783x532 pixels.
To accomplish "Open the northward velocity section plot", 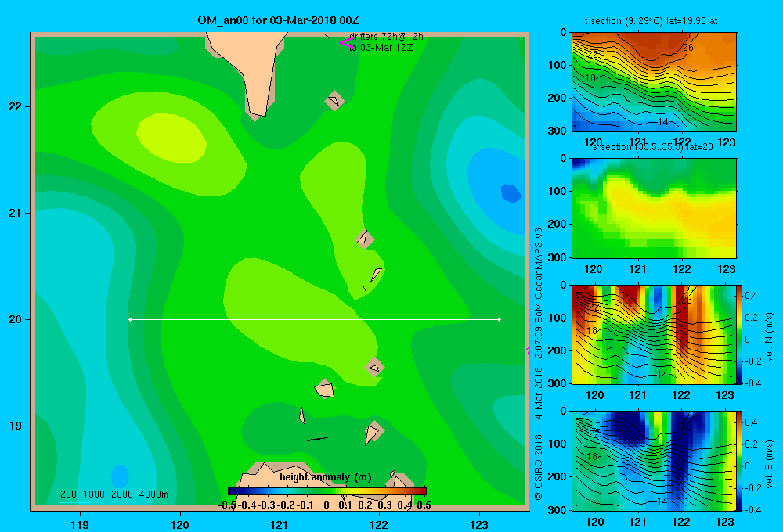I will [x=654, y=334].
